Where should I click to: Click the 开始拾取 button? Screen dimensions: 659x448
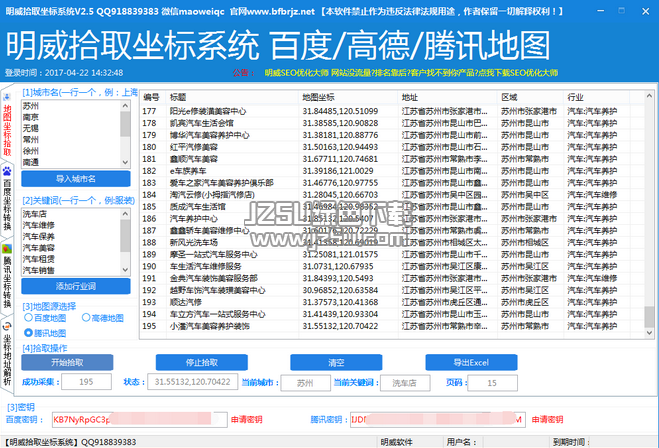(x=67, y=363)
